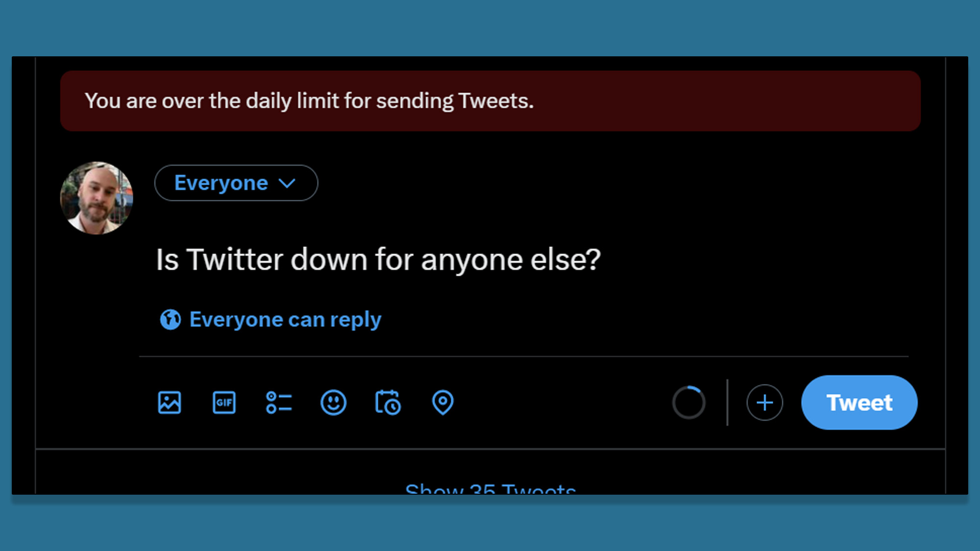Screen dimensions: 980x551
Task: Click the user profile avatar thumbnail
Action: [96, 196]
